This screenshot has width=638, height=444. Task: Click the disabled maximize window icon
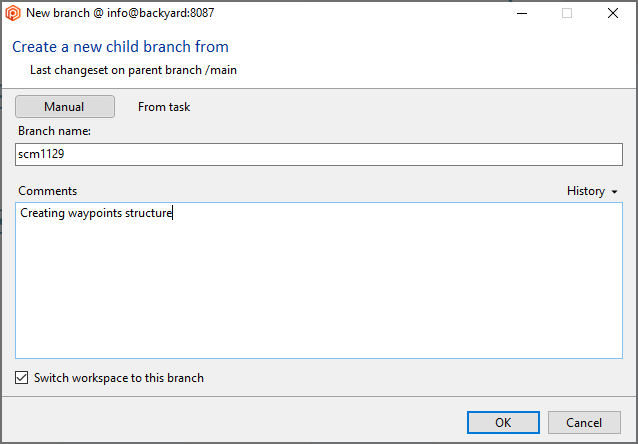567,13
